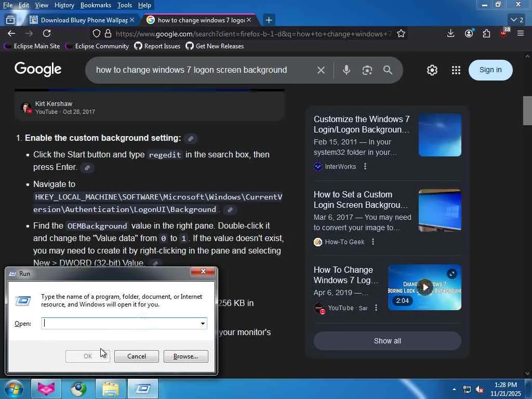Expand the list all tabs chevron
Image resolution: width=532 pixels, height=399 pixels.
point(517,20)
